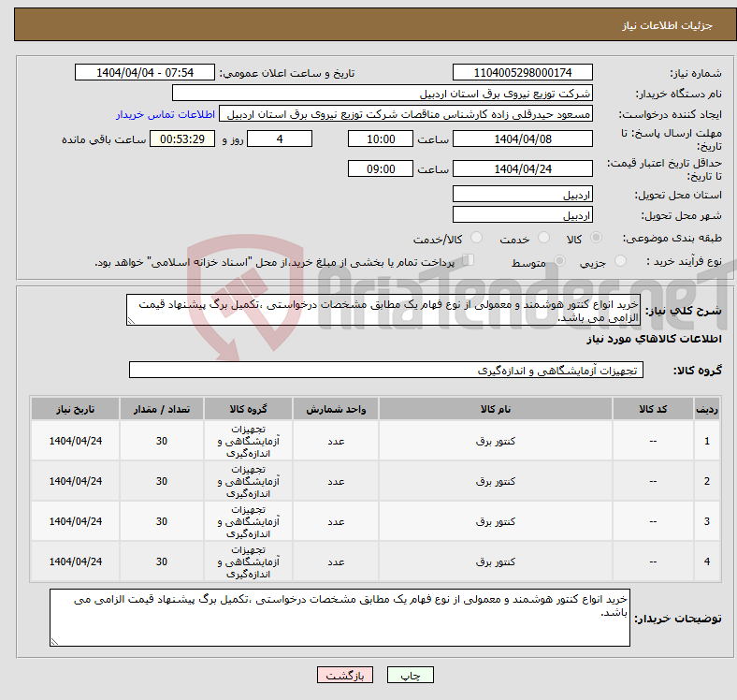The height and width of the screenshot is (700, 737).
Task: Grab resize handle of شرح کلی نیاز box
Action: (131, 321)
